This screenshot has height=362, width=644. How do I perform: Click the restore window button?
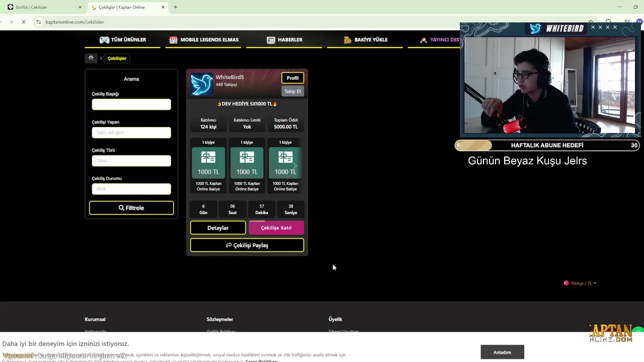coord(635,7)
